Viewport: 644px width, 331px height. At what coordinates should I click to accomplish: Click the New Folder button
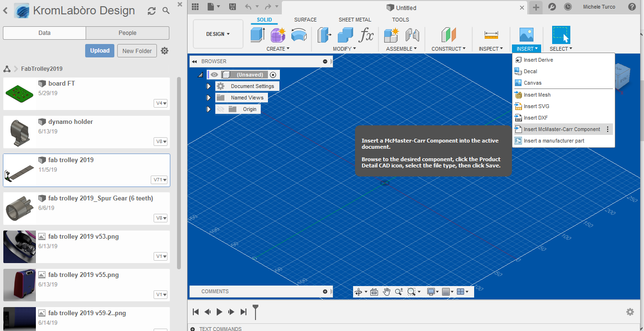click(x=137, y=51)
